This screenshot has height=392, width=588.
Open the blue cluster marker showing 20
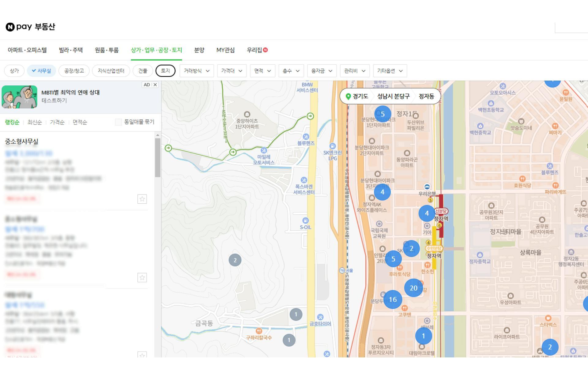(413, 288)
